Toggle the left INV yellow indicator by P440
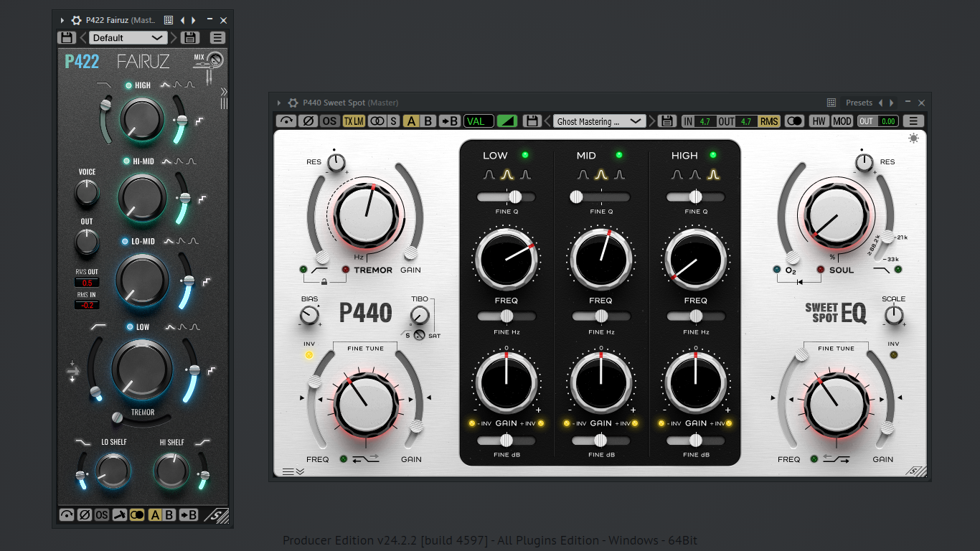 coord(309,355)
